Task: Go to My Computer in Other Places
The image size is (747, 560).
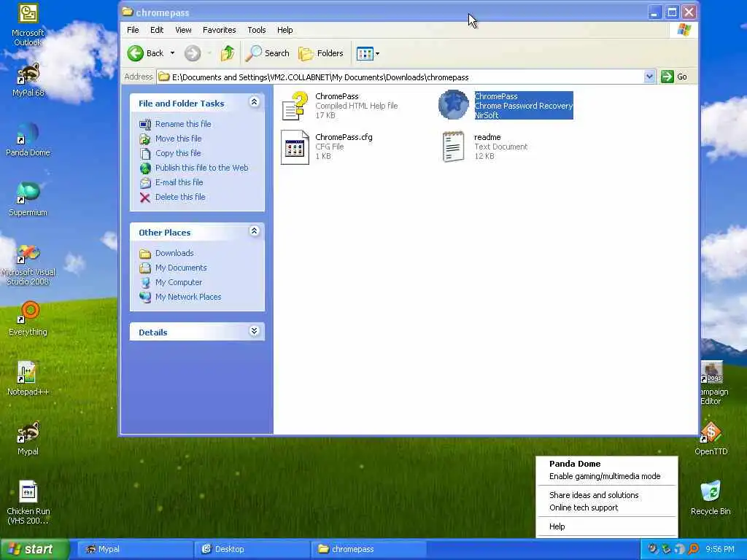Action: [x=179, y=282]
